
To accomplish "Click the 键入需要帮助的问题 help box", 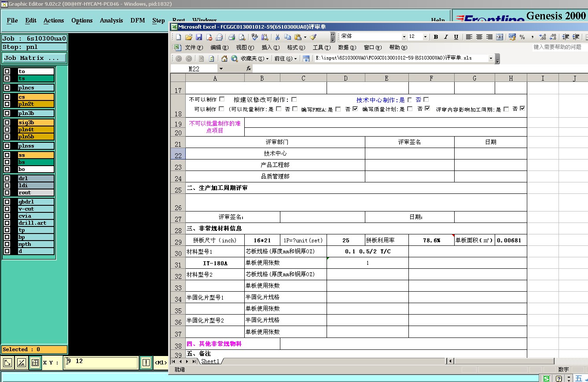I will [x=560, y=47].
